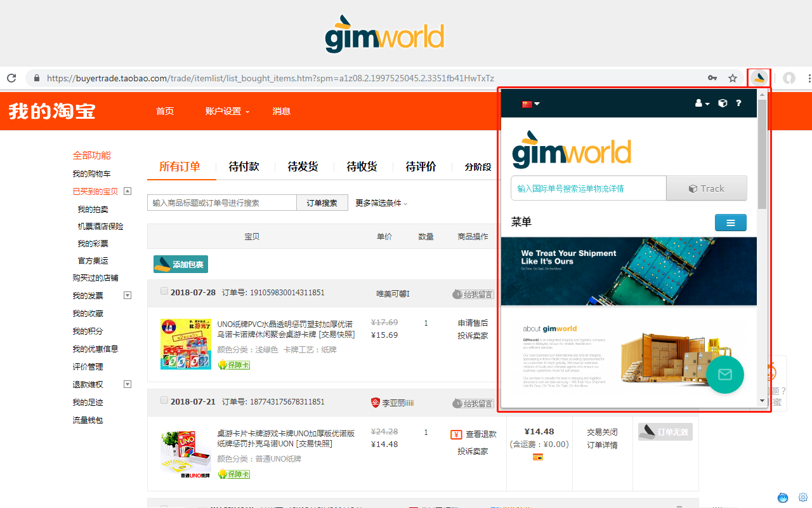Open 消息 in the top navigation menu
The width and height of the screenshot is (812, 508).
coord(281,111)
